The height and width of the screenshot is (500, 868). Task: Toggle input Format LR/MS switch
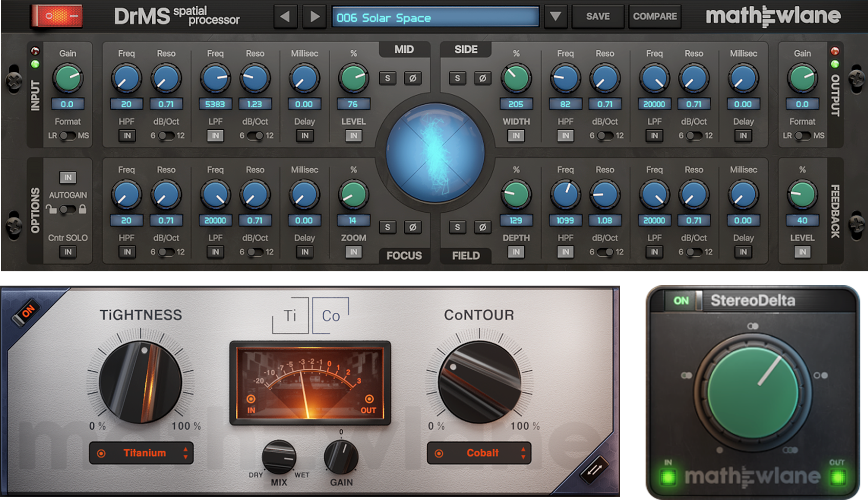coord(68,136)
